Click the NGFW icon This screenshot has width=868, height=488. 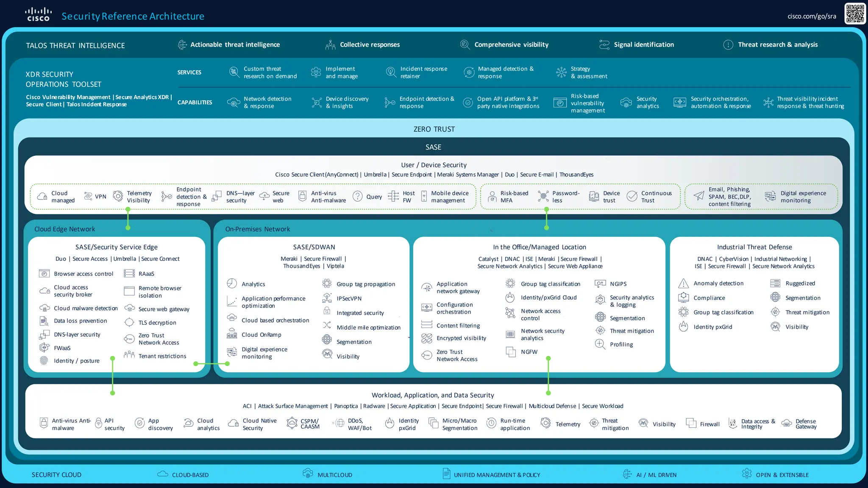tap(511, 352)
